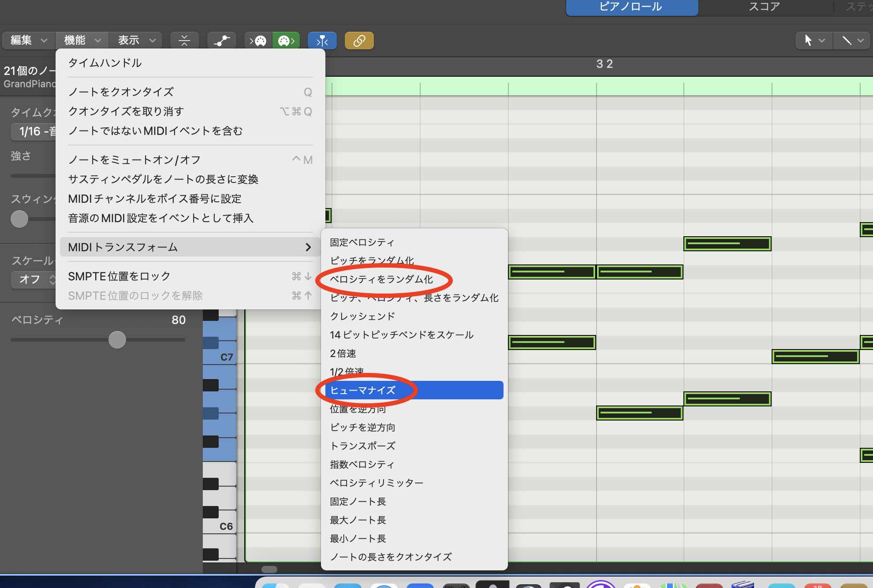Click the ベロシティ slider knob
This screenshot has width=873, height=588.
point(117,340)
